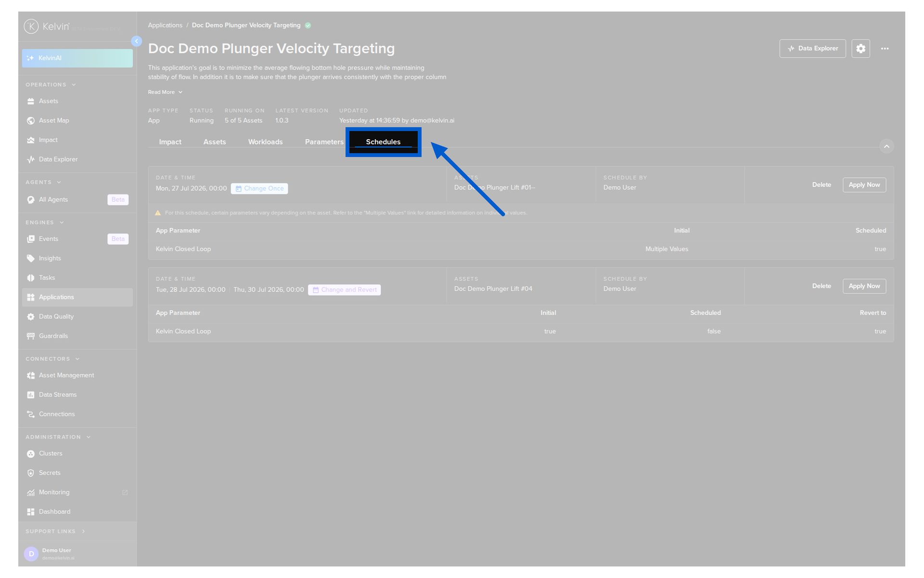
Task: Collapse the sidebar with the arrow button
Action: pos(137,41)
